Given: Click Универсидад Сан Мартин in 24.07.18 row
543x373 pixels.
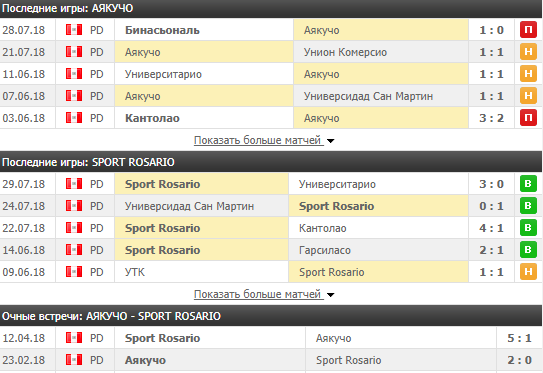Looking at the screenshot, I should tap(189, 206).
